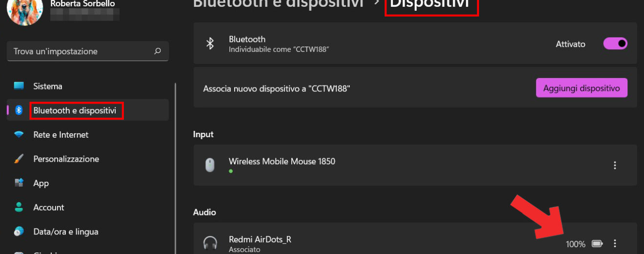The image size is (644, 254).
Task: Click the Roberta Sorbello profile picture
Action: [x=25, y=10]
